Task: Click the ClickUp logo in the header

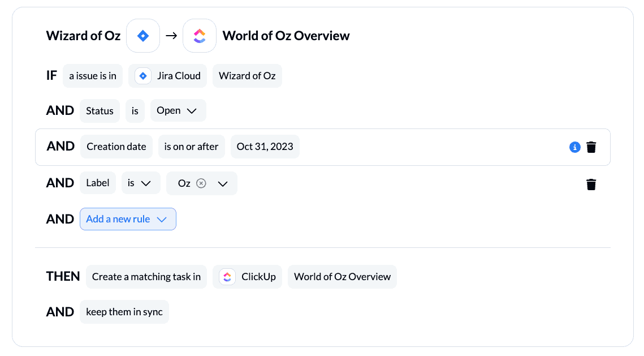Action: [x=199, y=36]
